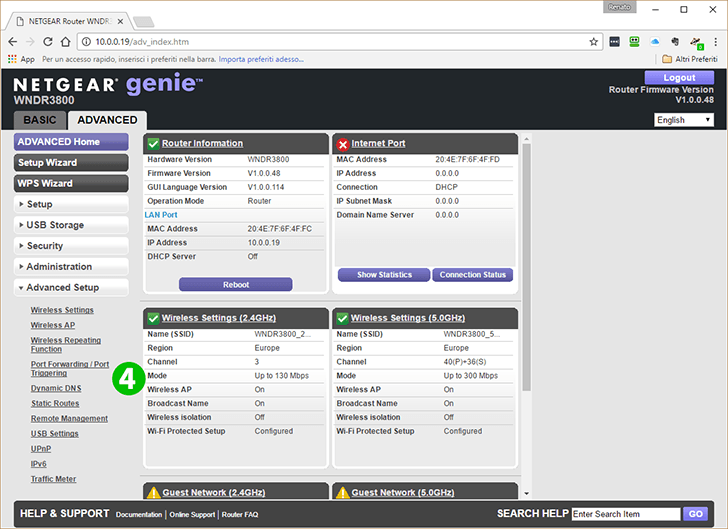The image size is (728, 529).
Task: Select the ADVANCED tab
Action: [107, 120]
